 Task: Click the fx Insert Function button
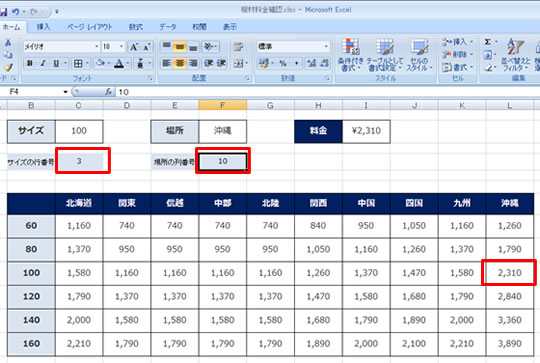pyautogui.click(x=108, y=92)
